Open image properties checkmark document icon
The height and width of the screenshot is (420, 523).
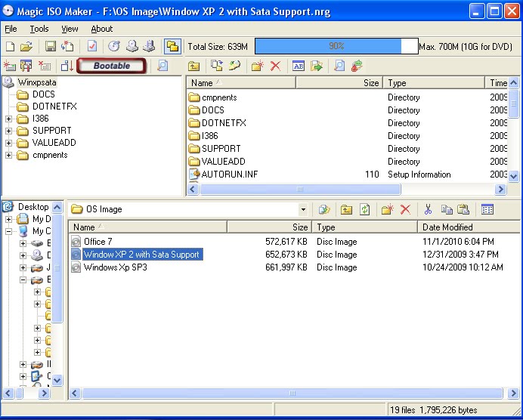coord(91,46)
